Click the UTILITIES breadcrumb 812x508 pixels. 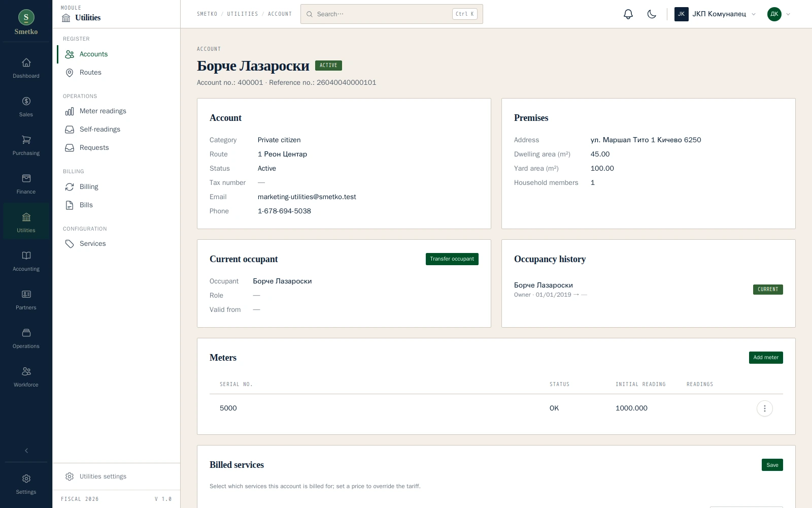243,14
